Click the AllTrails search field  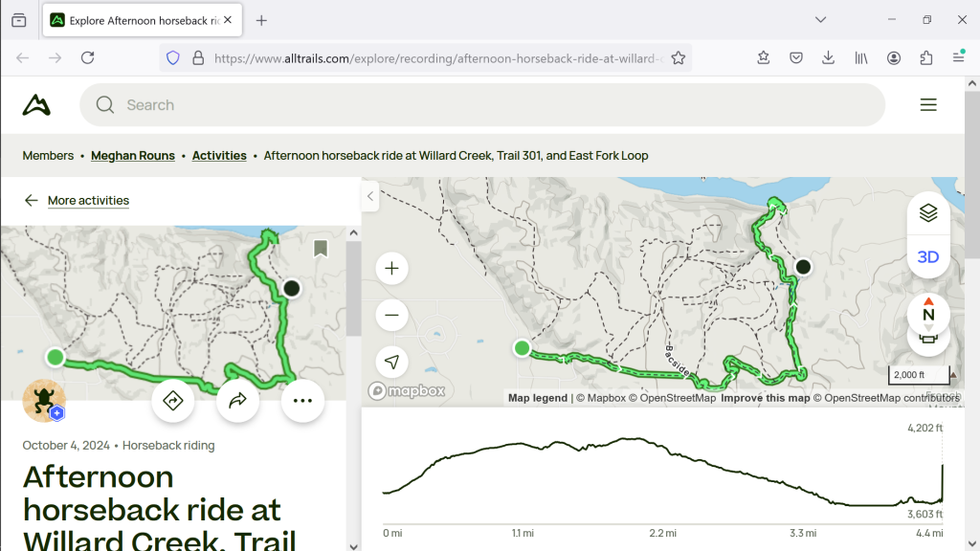pos(479,105)
